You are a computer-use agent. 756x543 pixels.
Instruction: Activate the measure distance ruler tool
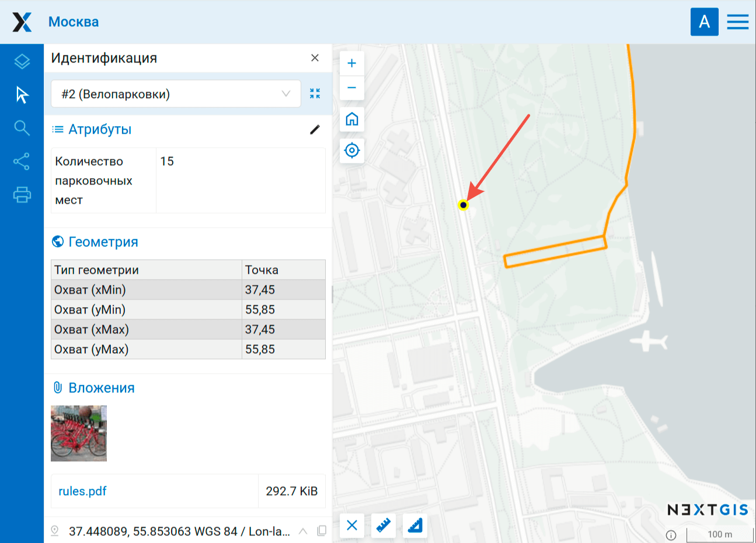click(383, 525)
